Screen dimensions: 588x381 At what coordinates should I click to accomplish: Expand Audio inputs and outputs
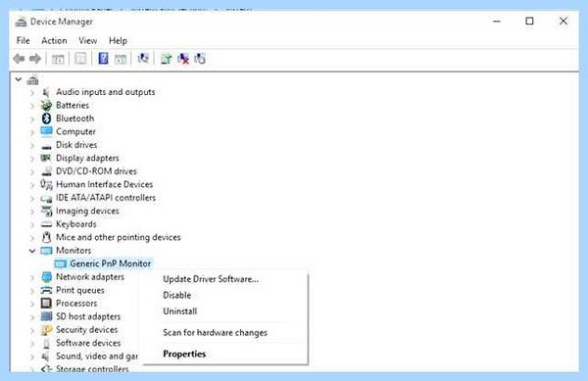point(32,92)
